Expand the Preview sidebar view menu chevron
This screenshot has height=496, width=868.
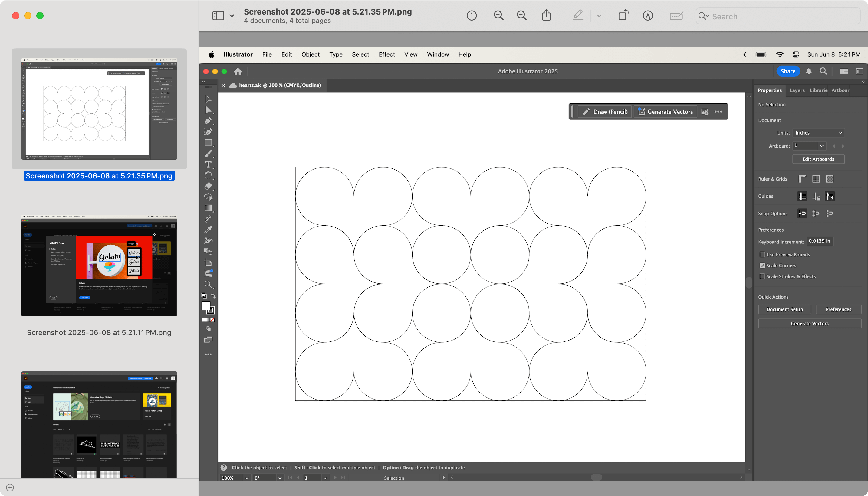pyautogui.click(x=232, y=16)
